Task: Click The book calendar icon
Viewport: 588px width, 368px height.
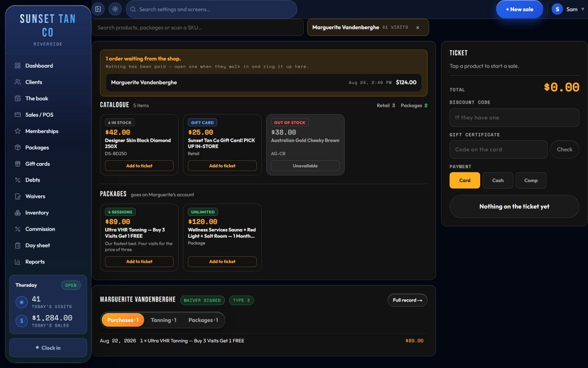Action: pos(17,98)
